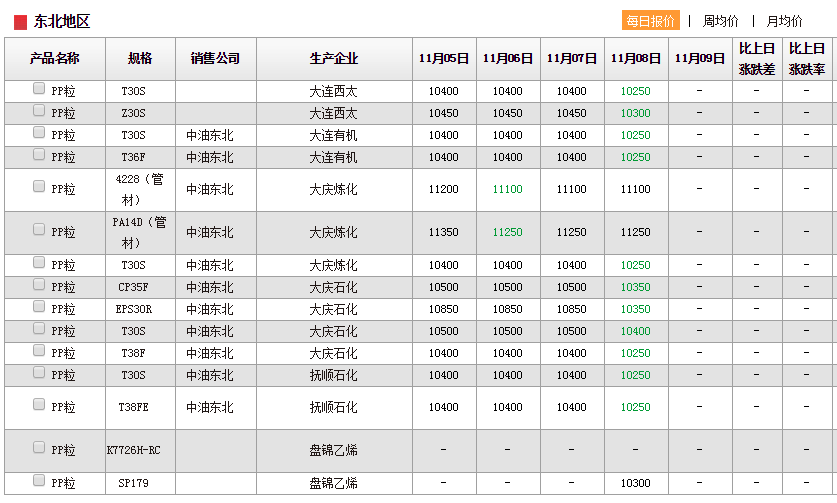
Task: Open the 月均价 tab
Action: (784, 21)
